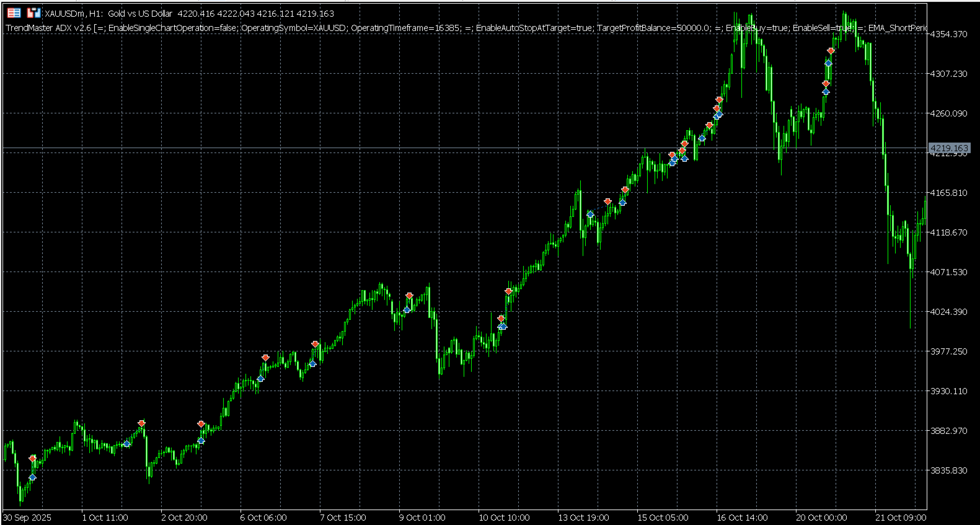Click the 3930.110 price scale label
This screenshot has height=525, width=980.
[948, 391]
